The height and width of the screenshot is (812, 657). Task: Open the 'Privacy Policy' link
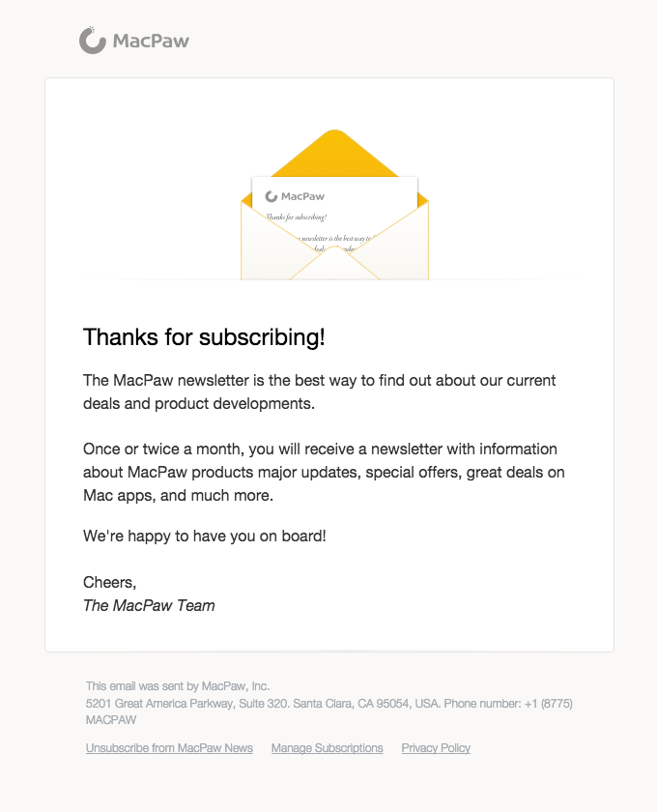click(x=436, y=748)
